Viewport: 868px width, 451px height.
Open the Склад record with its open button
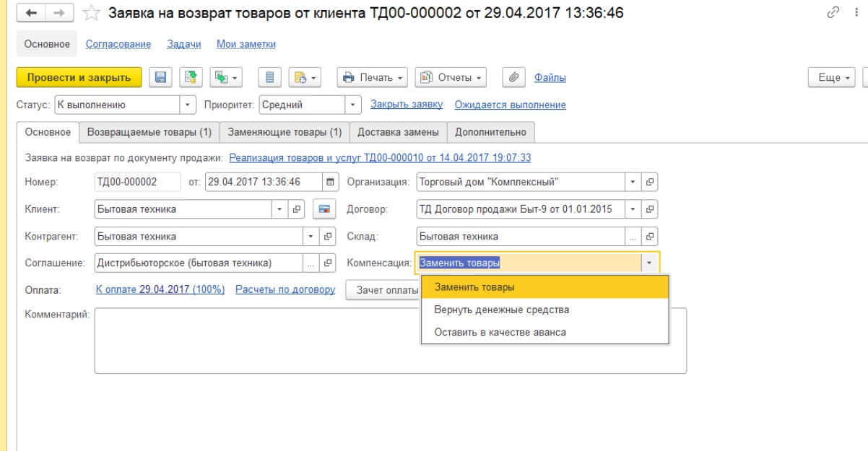point(650,236)
